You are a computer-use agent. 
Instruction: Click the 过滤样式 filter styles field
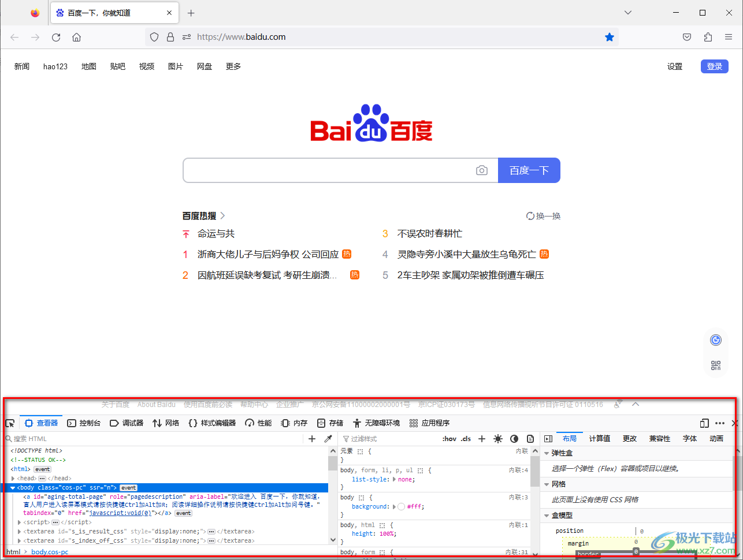[x=390, y=439]
